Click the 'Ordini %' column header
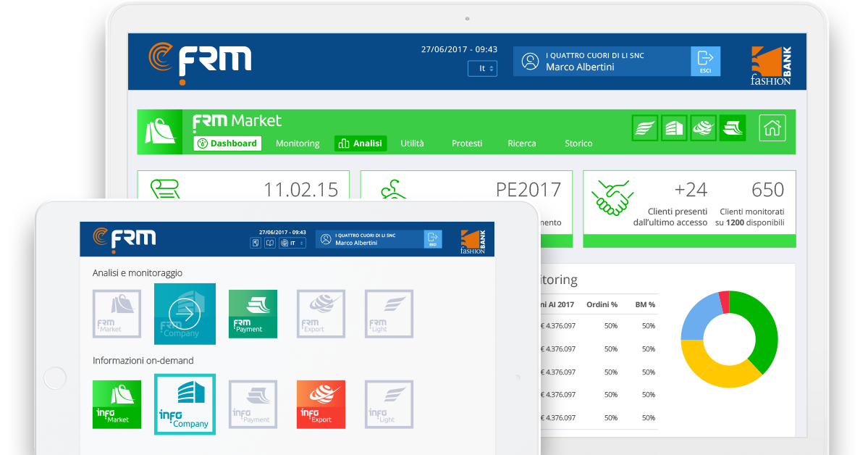This screenshot has height=455, width=868. 602,305
